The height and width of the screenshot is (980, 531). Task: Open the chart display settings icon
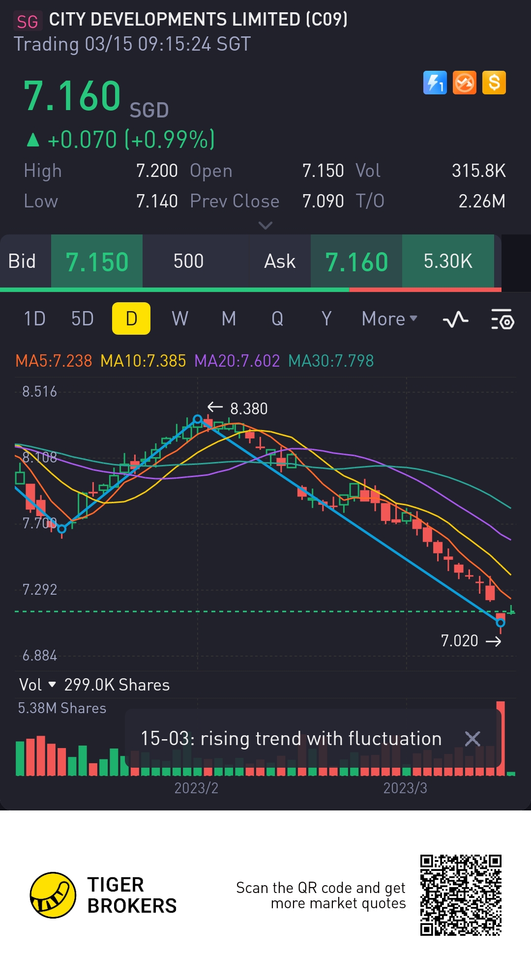[x=502, y=319]
